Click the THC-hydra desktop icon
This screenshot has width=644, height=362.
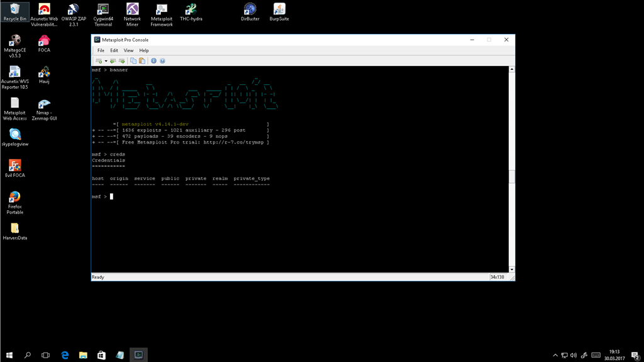click(191, 12)
